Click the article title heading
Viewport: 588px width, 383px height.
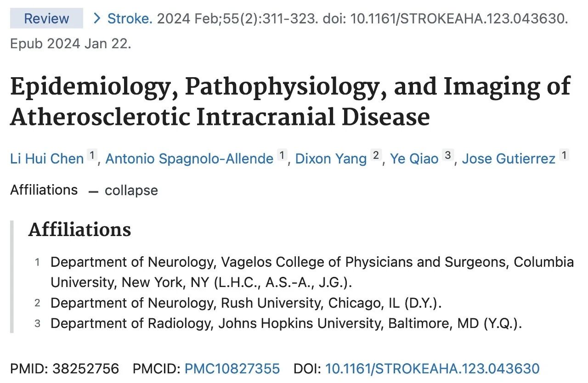coord(289,102)
